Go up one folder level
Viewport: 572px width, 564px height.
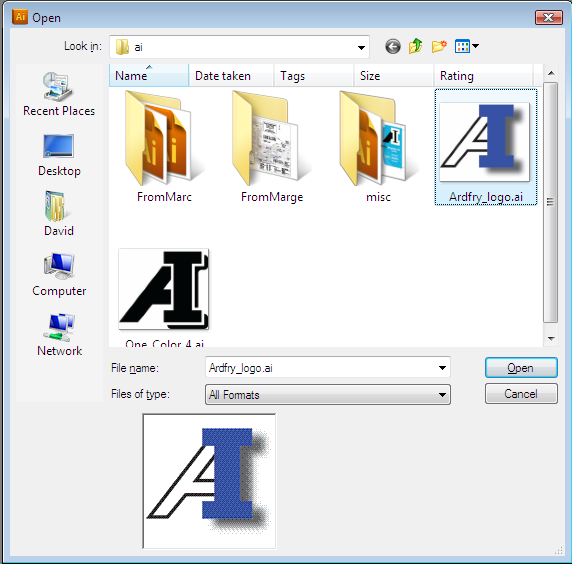416,46
